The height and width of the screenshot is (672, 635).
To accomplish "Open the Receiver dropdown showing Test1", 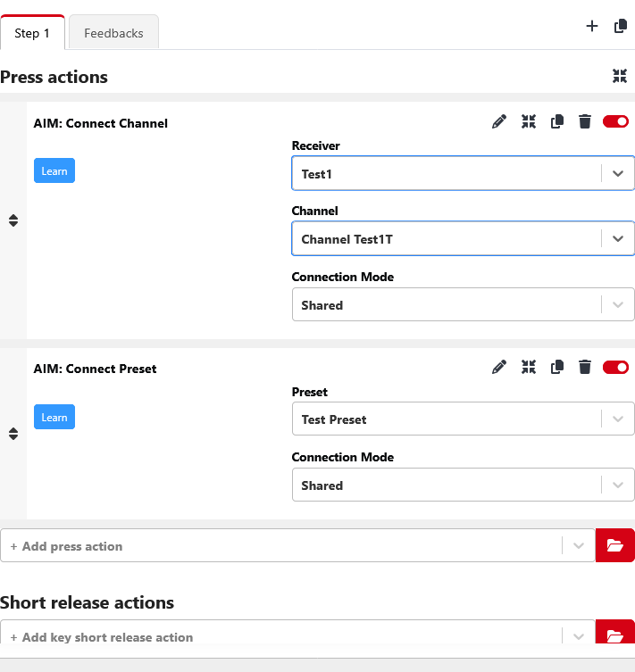I will click(x=447, y=174).
